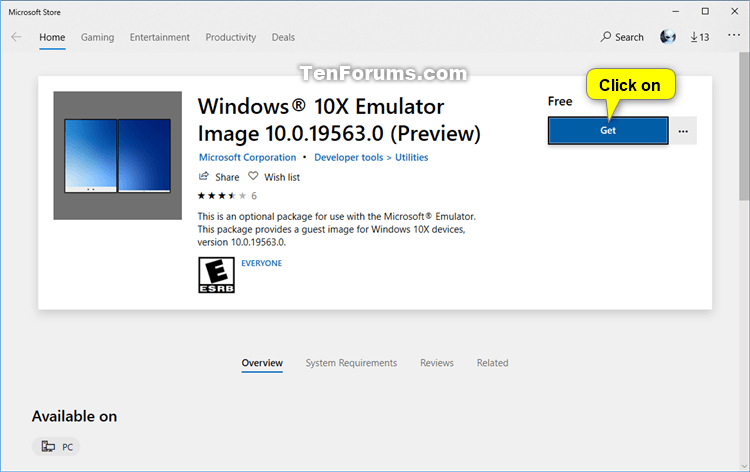Viewport: 750px width, 472px height.
Task: Switch to the Home tab
Action: click(52, 37)
